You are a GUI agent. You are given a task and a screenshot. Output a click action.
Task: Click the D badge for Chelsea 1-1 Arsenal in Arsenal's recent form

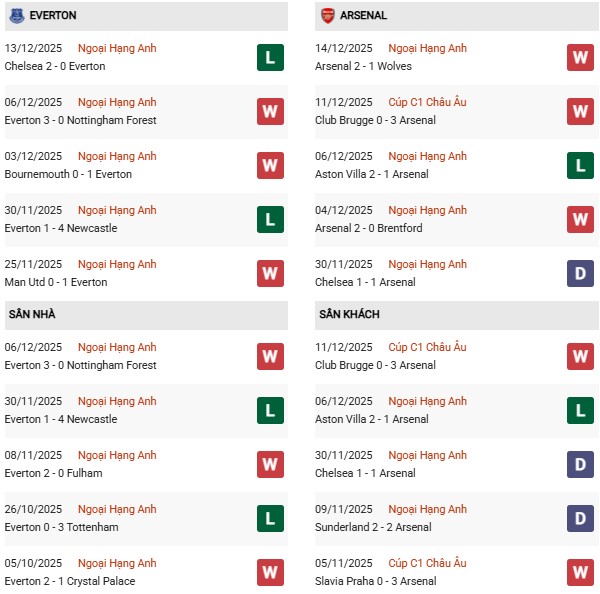580,273
